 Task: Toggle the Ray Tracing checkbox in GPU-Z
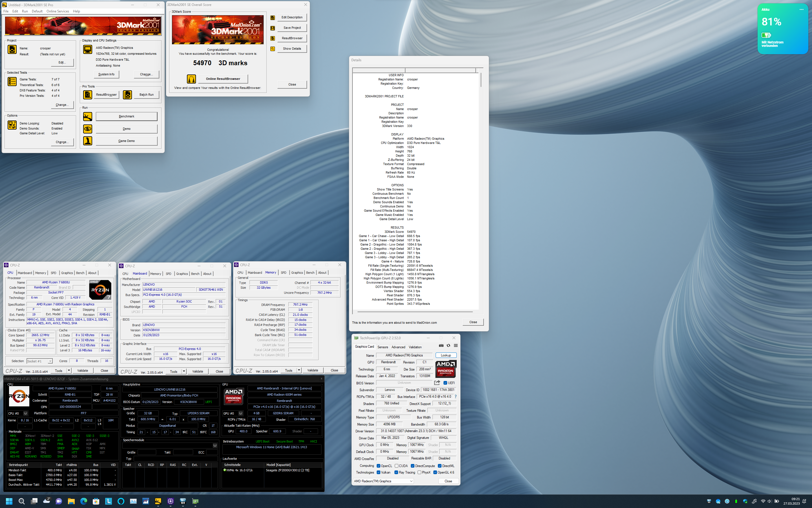(396, 472)
